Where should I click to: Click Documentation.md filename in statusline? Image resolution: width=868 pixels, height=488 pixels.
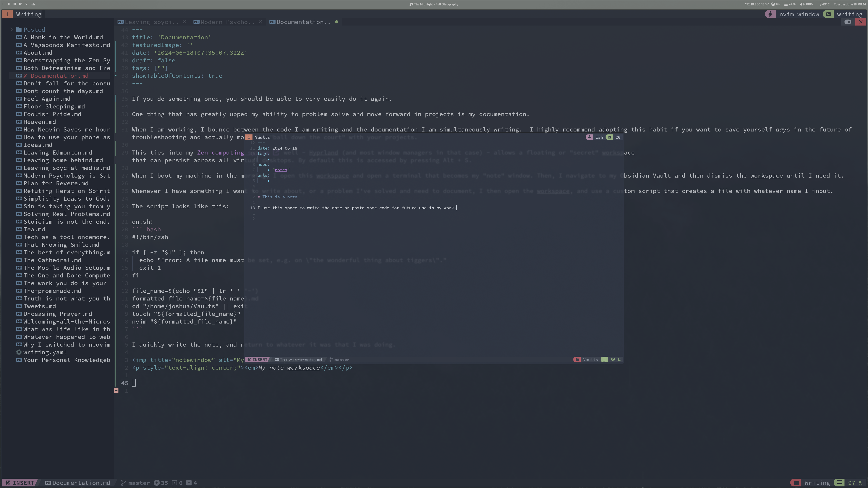click(81, 483)
